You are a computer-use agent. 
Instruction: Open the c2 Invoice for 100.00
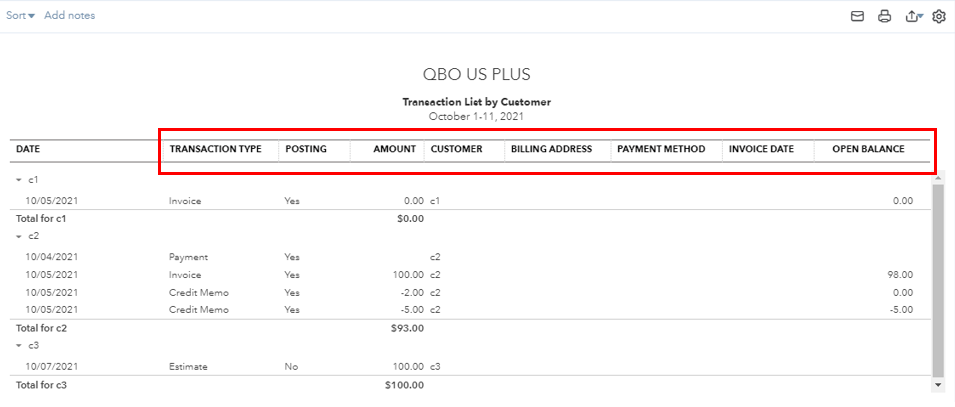[185, 275]
